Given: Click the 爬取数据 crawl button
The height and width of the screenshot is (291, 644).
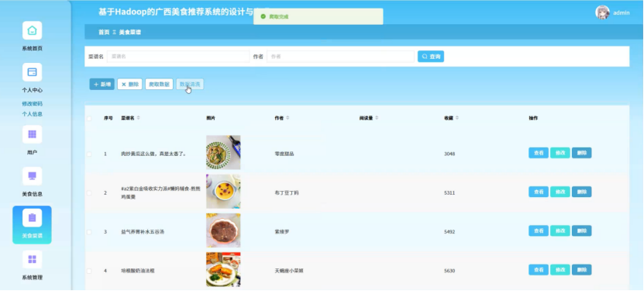Looking at the screenshot, I should [159, 85].
